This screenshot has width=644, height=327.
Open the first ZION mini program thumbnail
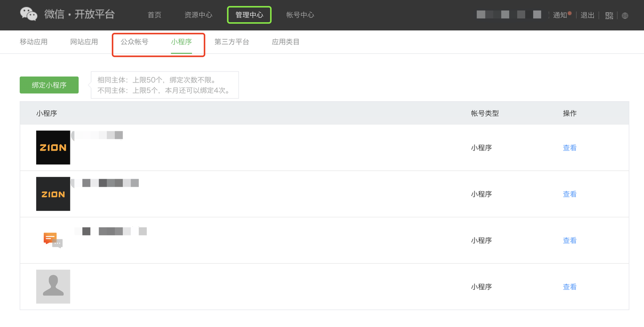click(x=53, y=147)
